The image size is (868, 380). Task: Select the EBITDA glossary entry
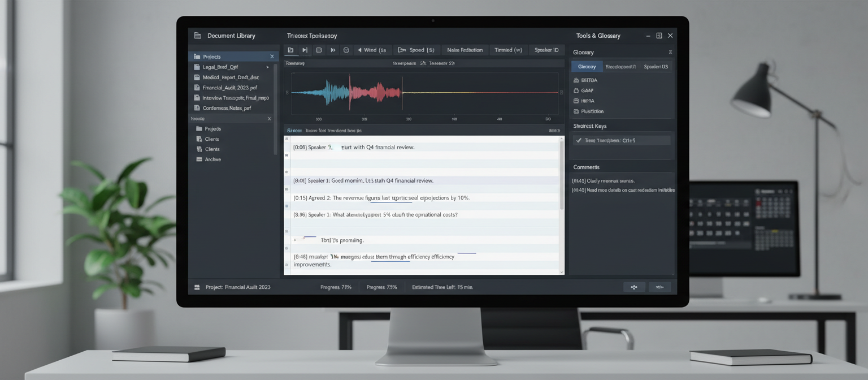click(x=588, y=80)
